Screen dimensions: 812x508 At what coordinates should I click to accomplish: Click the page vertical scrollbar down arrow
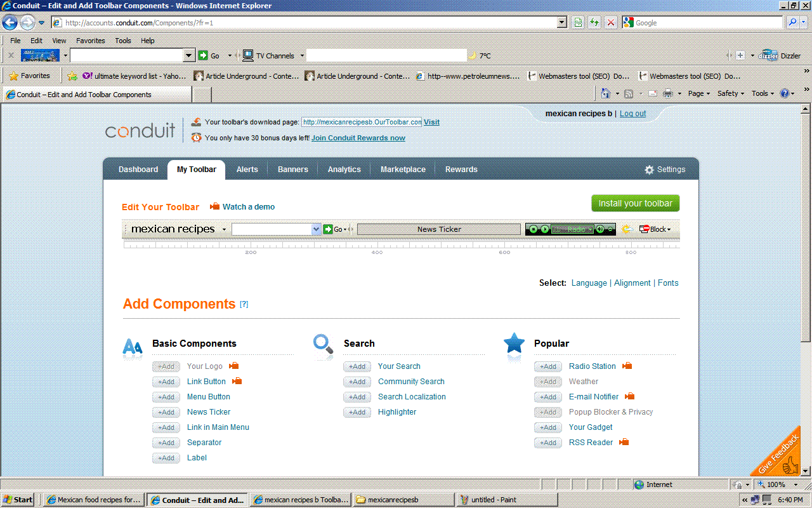click(x=806, y=471)
